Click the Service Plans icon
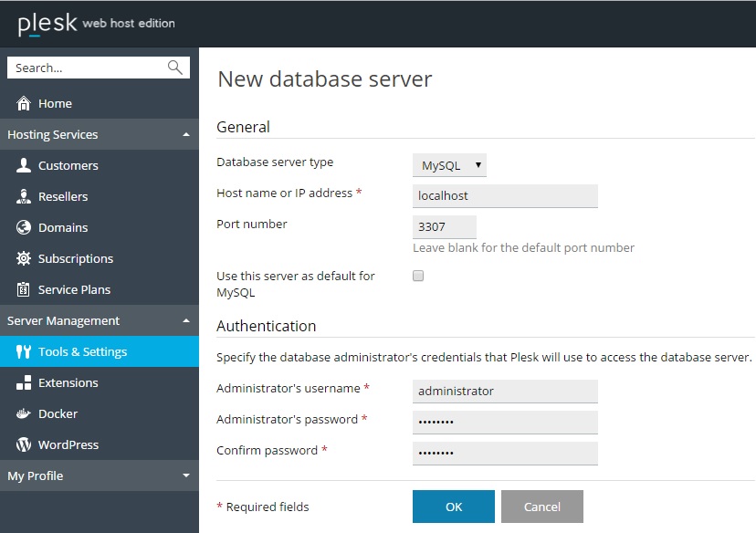 [24, 290]
